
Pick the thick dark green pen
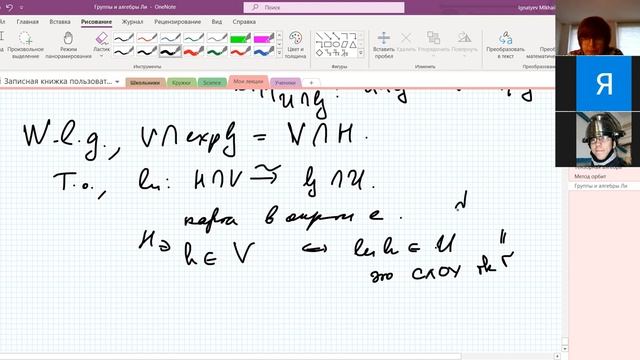(217, 51)
